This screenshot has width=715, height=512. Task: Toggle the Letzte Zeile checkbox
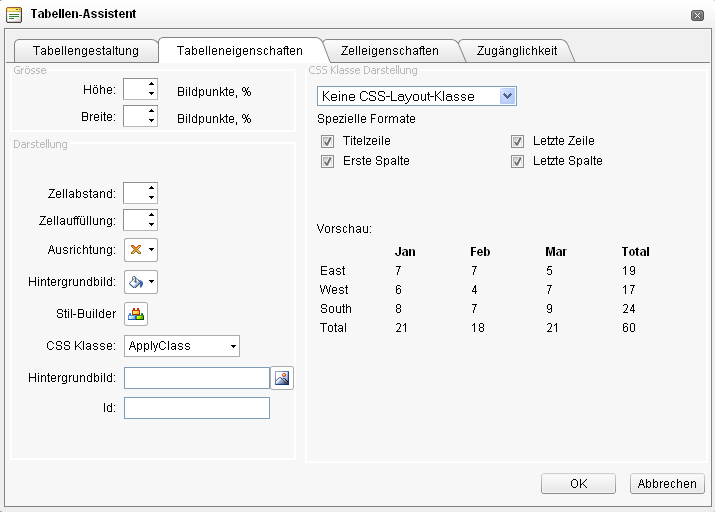point(517,142)
